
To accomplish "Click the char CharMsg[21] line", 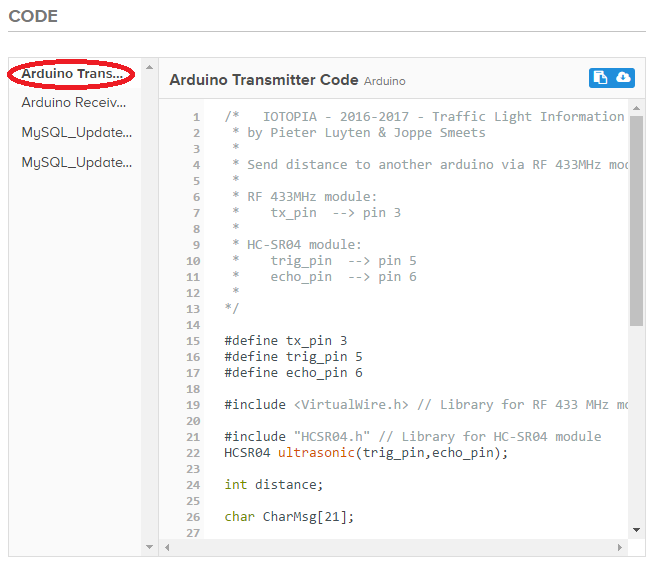I will (289, 517).
